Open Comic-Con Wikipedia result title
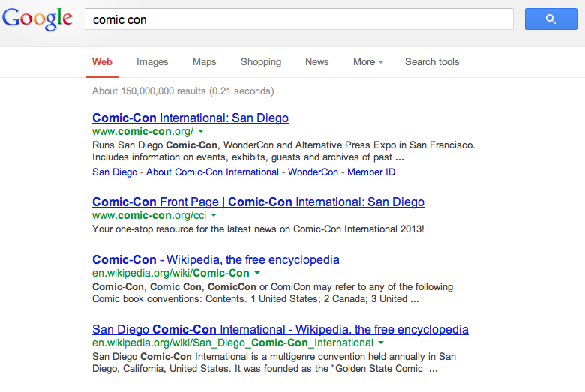This screenshot has width=585, height=392. coord(216,259)
